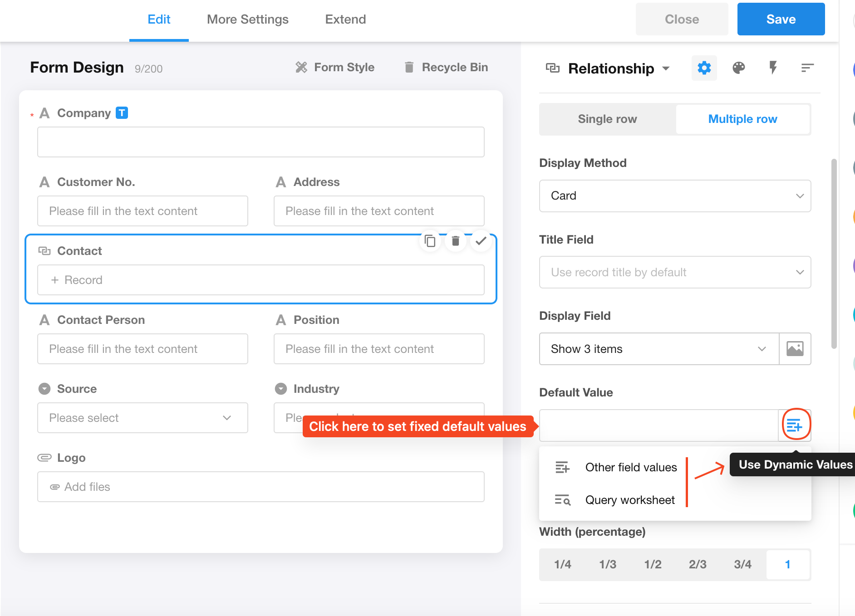
Task: Select Single row option
Action: (607, 119)
